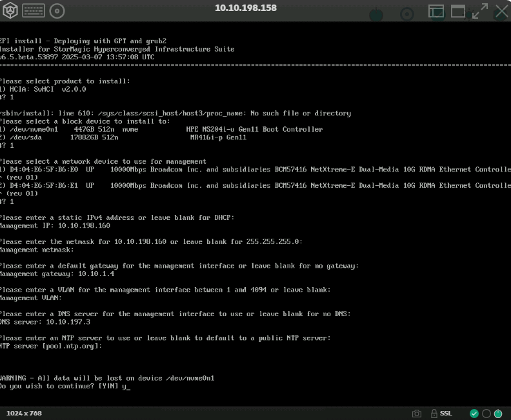511x420 pixels.
Task: Click 'Please enter a DNS server' prompt
Action: [175, 314]
